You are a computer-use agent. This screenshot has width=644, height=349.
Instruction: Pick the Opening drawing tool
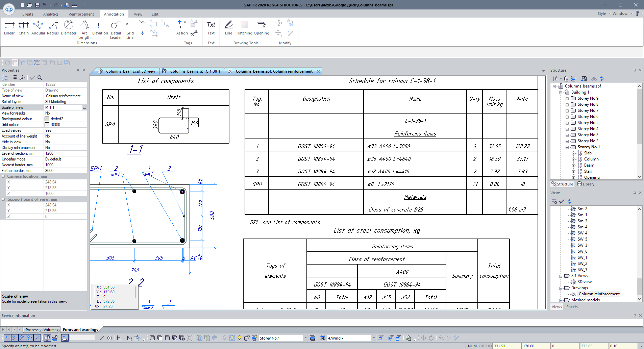coord(261,27)
